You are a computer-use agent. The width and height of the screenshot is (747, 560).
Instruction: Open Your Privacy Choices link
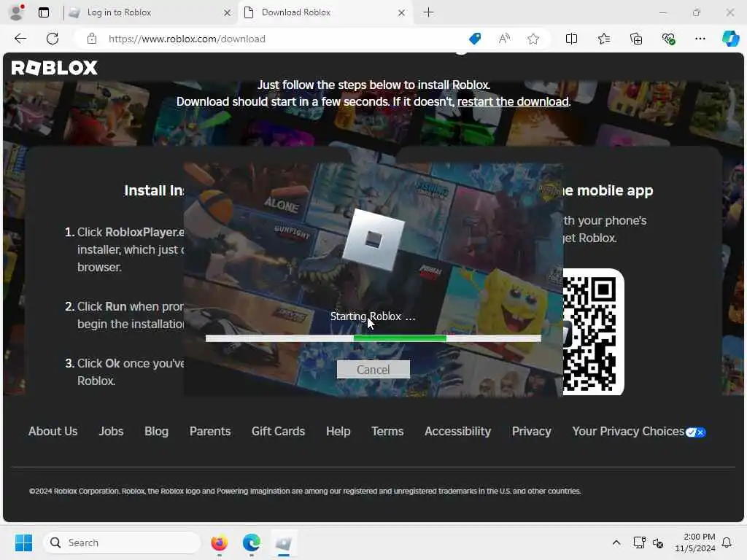point(628,431)
